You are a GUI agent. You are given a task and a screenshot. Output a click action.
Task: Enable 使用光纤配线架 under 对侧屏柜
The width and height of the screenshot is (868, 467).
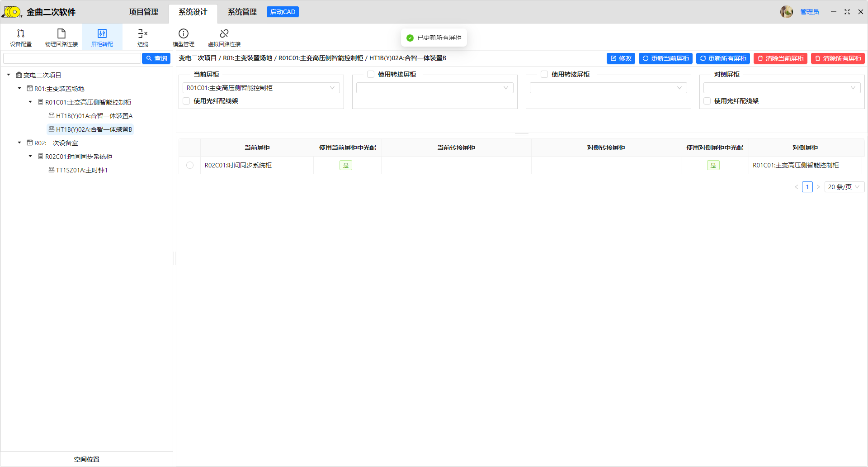[707, 101]
